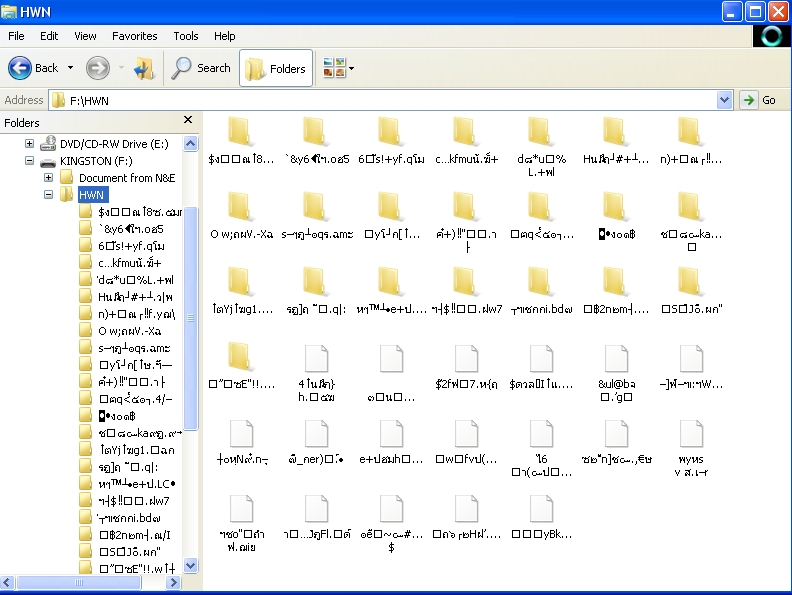Screen dimensions: 792x595
Task: Select folder containing '$2n' in file pane
Action: pos(616,290)
